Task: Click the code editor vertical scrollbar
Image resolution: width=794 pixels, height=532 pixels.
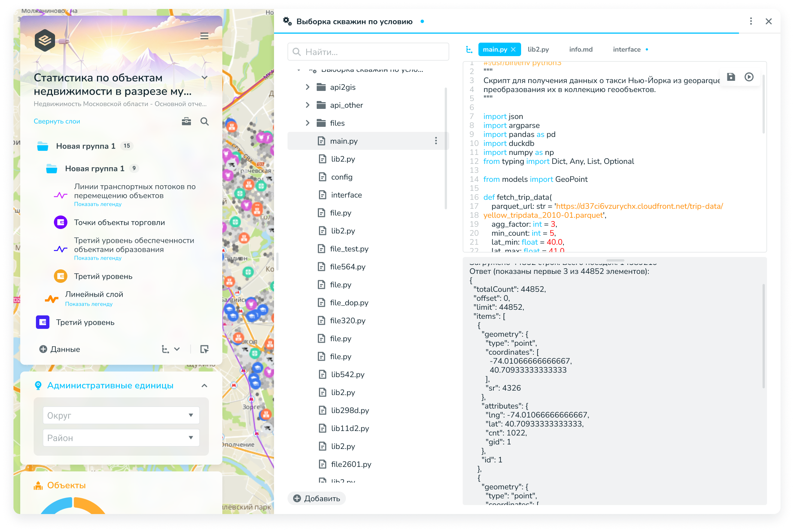Action: point(763,104)
